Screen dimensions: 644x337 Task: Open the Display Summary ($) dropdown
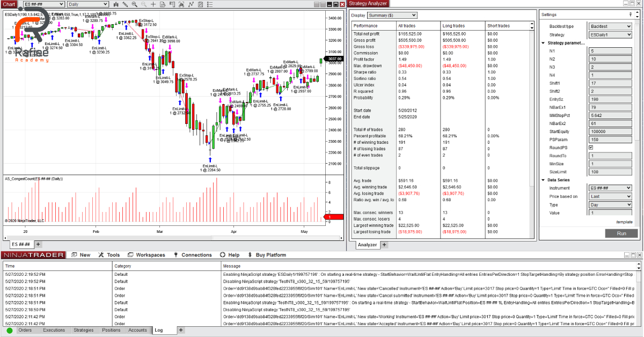point(392,15)
